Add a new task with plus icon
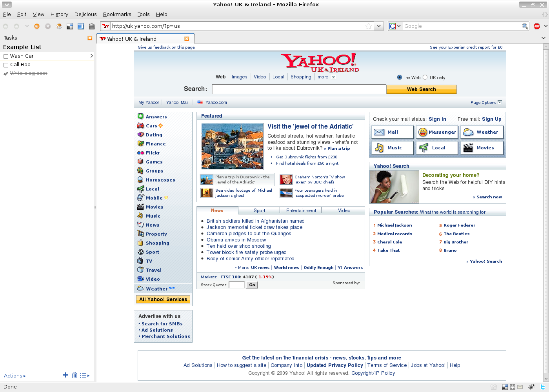 pos(65,375)
